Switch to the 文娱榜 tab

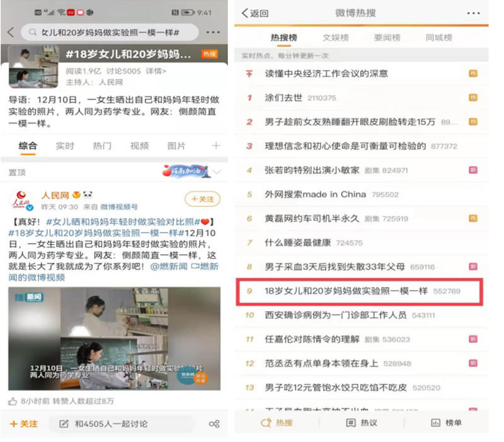335,38
